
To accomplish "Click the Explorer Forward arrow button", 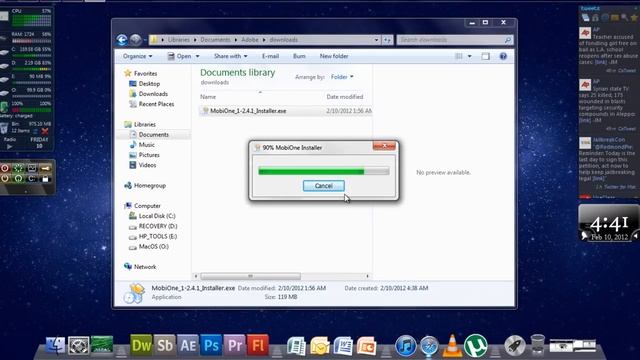I will tap(136, 40).
